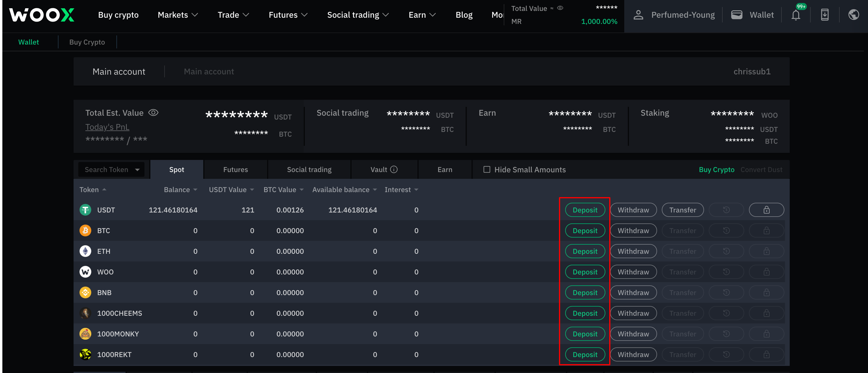The image size is (868, 373).
Task: Sort by Balance column
Action: 180,189
